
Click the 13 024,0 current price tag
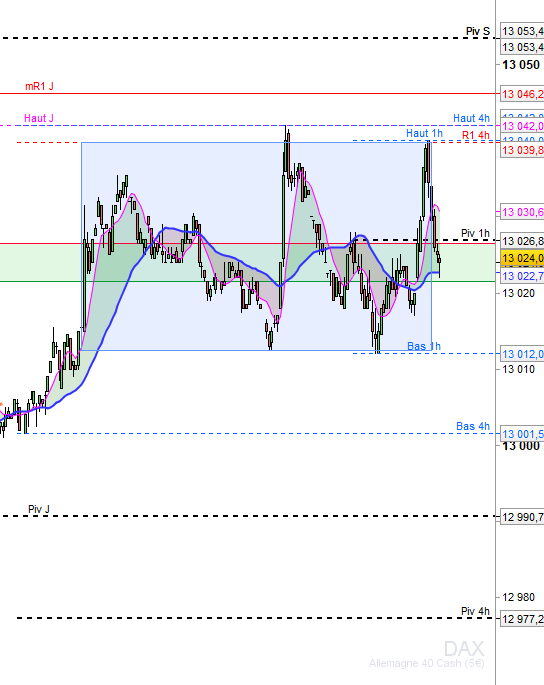point(522,258)
